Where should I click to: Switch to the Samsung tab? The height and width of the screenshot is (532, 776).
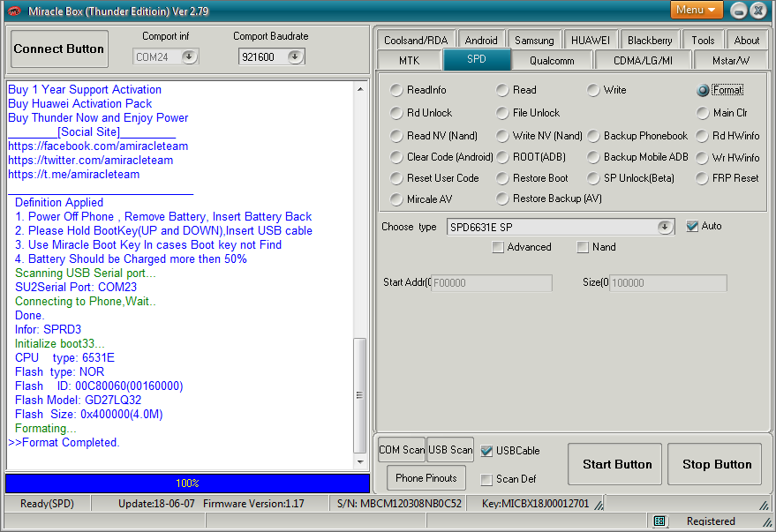point(534,40)
